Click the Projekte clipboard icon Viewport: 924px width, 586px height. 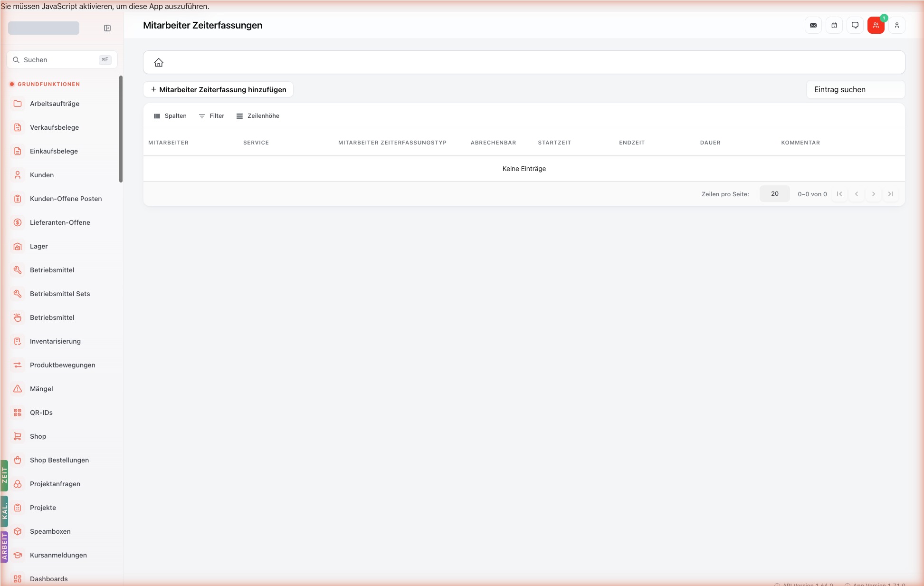(x=18, y=508)
